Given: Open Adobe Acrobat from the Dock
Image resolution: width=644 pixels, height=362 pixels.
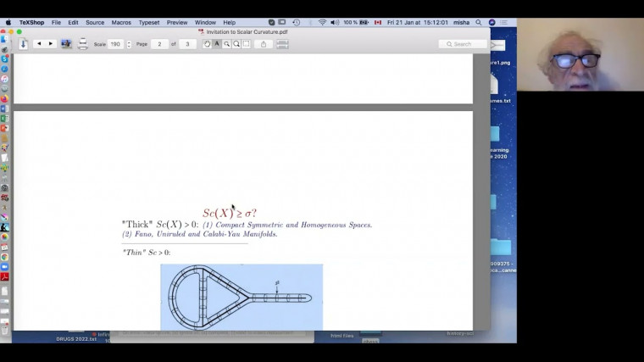Looking at the screenshot, I should point(4,276).
